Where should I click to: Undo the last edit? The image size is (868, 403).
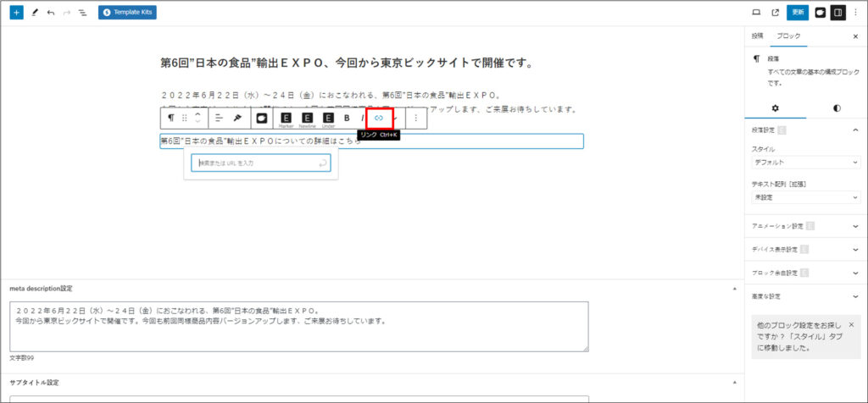pyautogui.click(x=51, y=13)
